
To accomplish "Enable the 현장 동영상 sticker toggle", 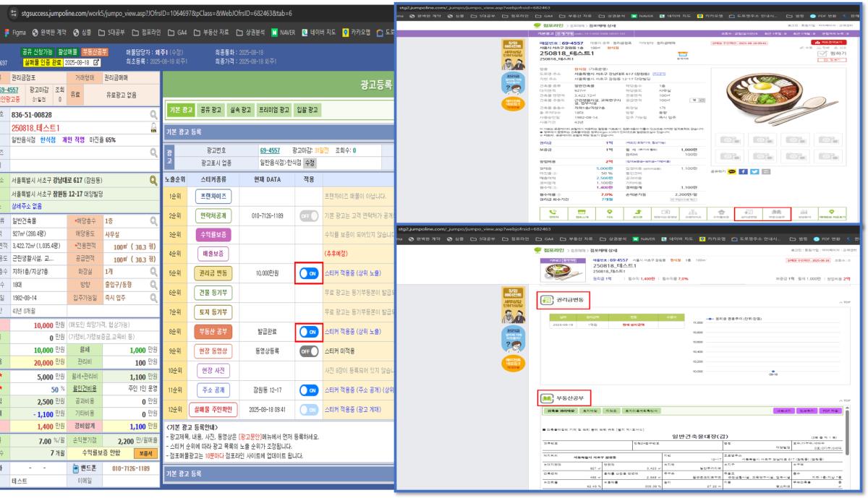I will click(x=309, y=351).
